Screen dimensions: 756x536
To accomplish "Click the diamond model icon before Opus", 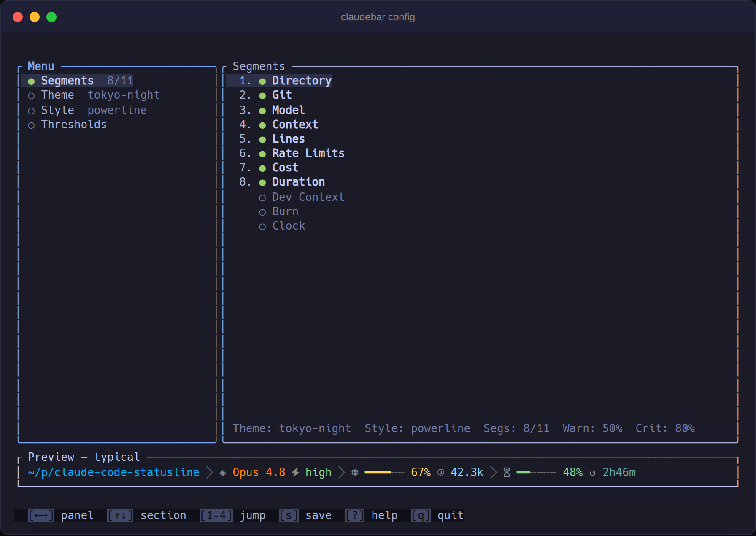I will tap(223, 473).
